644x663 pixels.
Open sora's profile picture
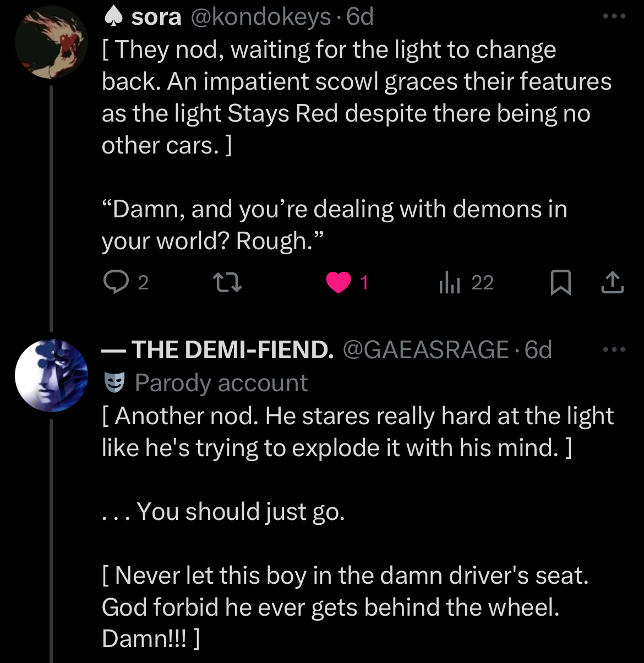tap(51, 42)
